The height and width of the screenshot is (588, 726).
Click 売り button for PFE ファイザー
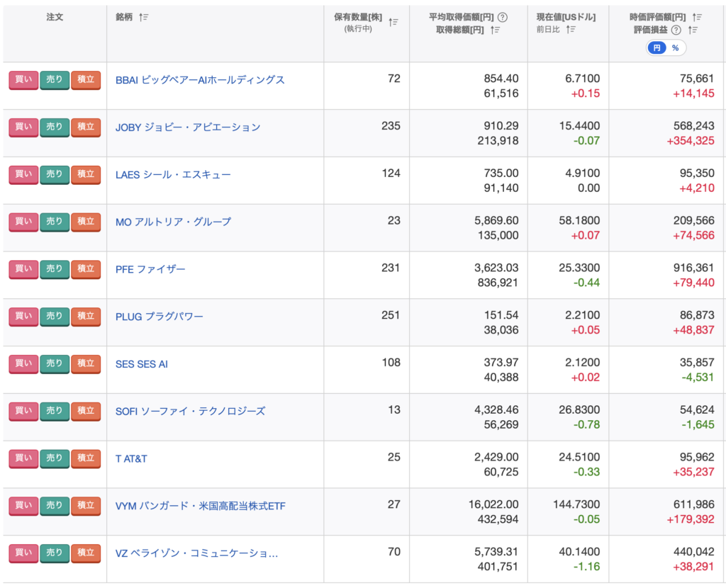coord(55,269)
